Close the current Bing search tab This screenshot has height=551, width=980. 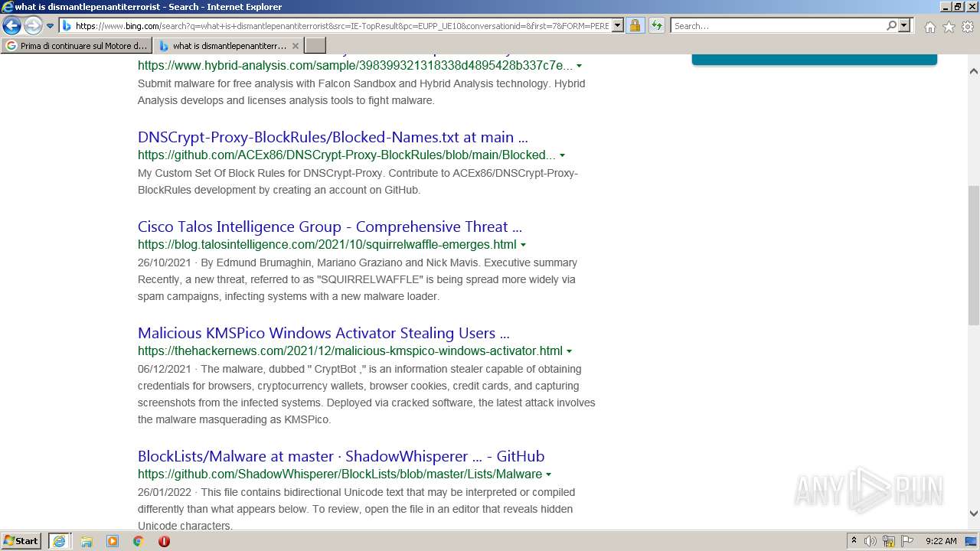pos(296,46)
